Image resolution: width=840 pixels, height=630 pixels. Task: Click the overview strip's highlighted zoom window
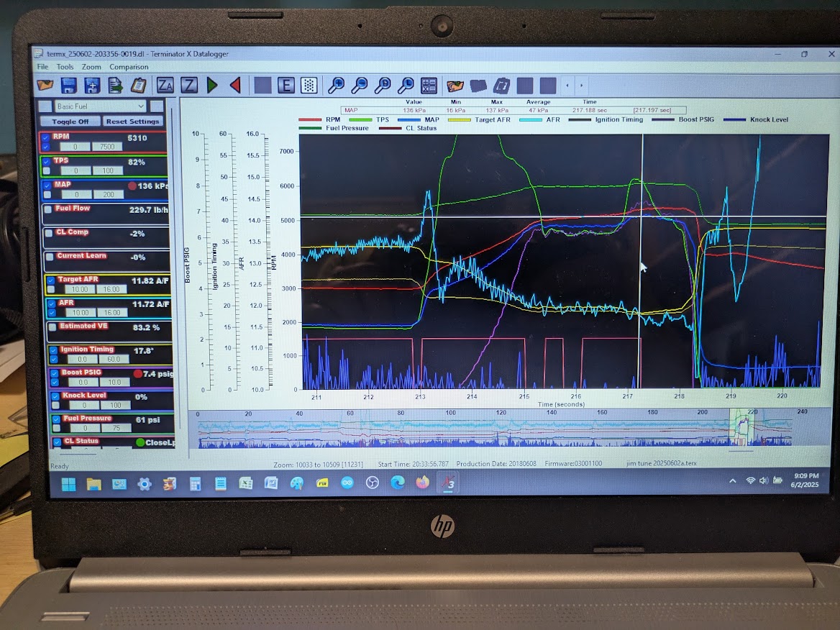(x=741, y=429)
